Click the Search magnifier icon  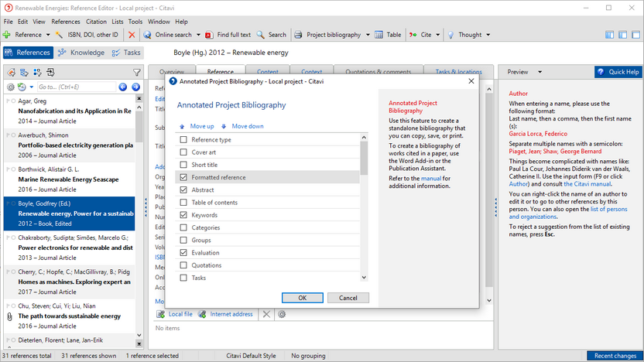tap(260, 35)
